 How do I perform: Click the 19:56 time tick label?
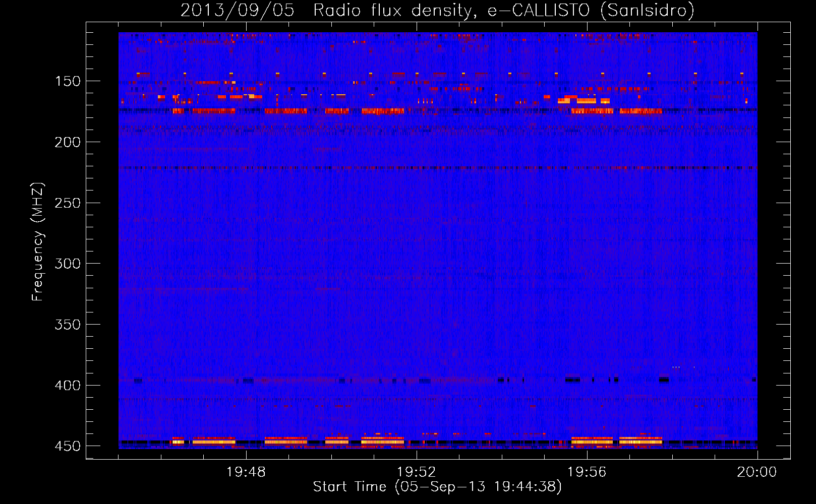pyautogui.click(x=587, y=472)
